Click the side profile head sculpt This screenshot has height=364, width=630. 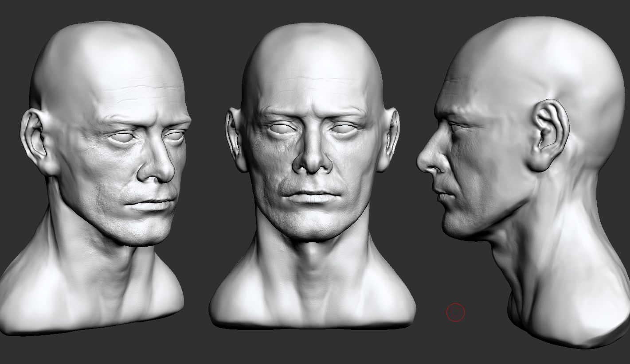(x=523, y=182)
